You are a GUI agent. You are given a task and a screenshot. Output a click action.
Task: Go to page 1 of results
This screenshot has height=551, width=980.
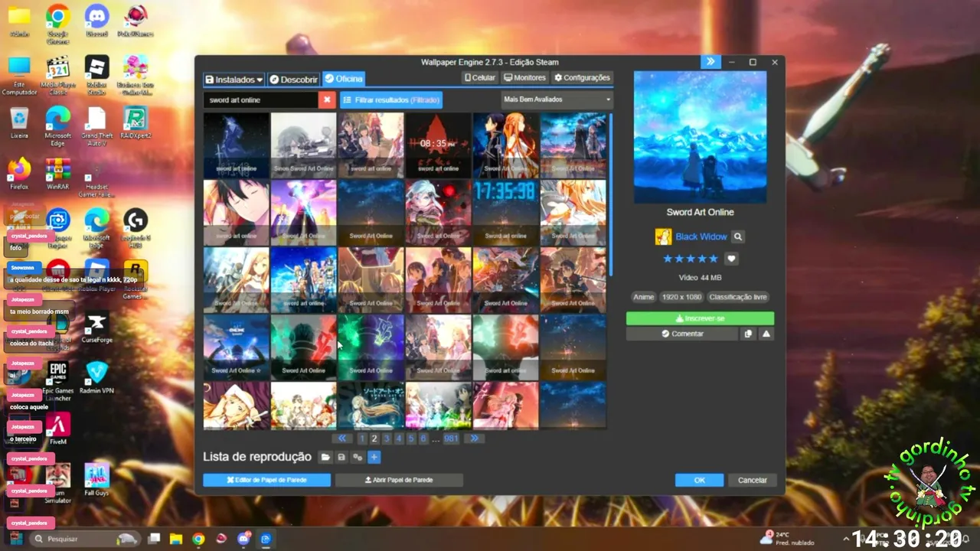[x=362, y=439]
